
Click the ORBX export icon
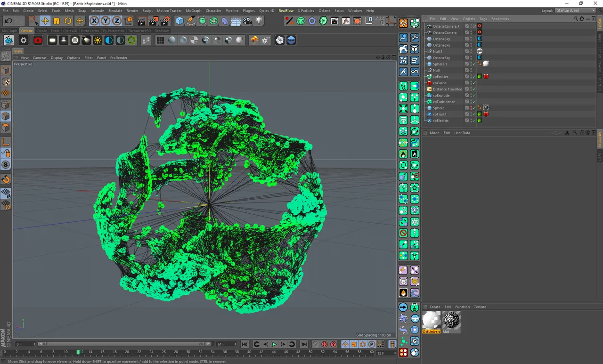[x=291, y=40]
